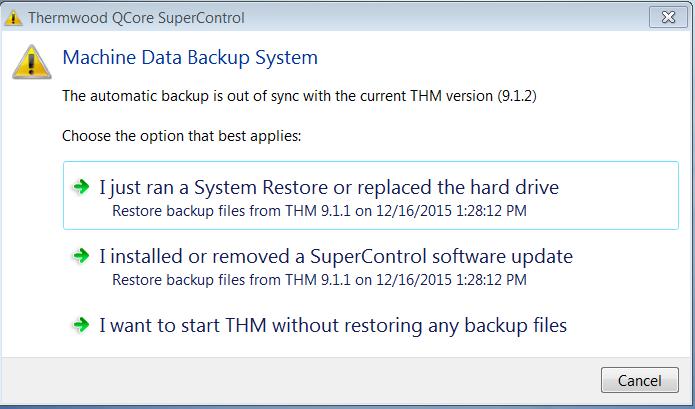Choose 'I installed or removed a SuperControl software update'
This screenshot has width=695, height=409.
pyautogui.click(x=336, y=256)
